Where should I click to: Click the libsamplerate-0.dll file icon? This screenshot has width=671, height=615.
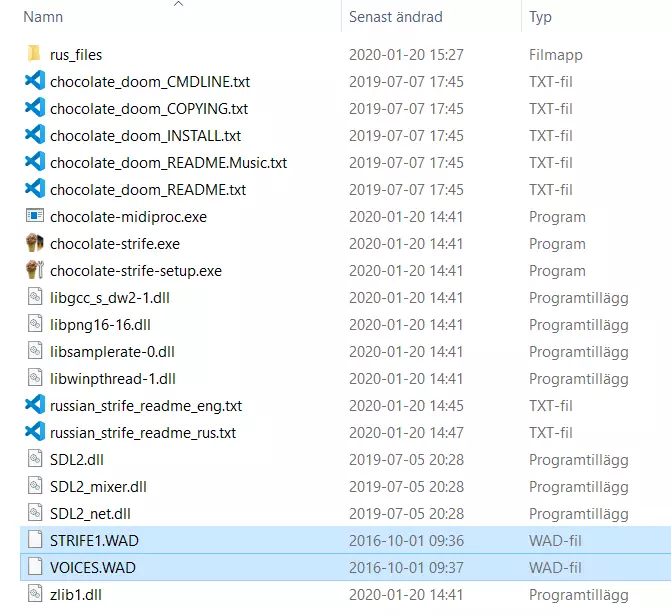click(x=35, y=351)
